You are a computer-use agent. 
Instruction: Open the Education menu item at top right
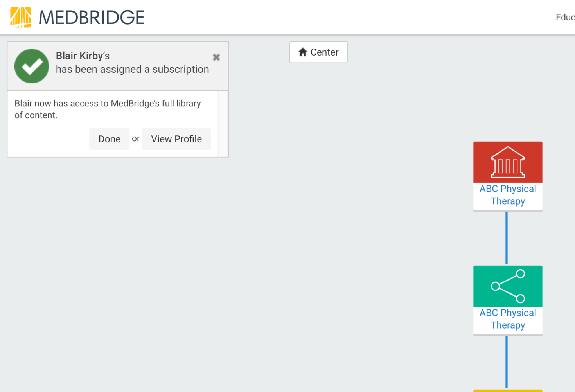click(x=565, y=17)
